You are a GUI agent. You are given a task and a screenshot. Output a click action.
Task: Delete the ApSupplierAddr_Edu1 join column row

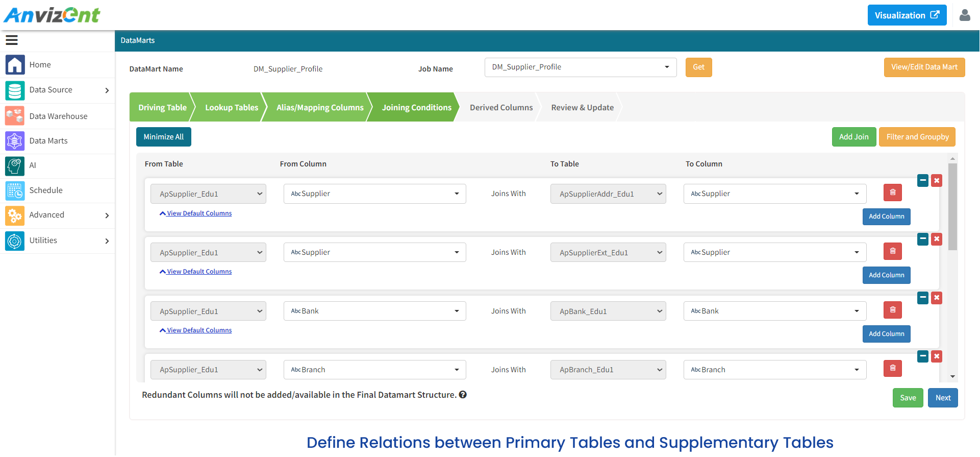click(x=893, y=193)
